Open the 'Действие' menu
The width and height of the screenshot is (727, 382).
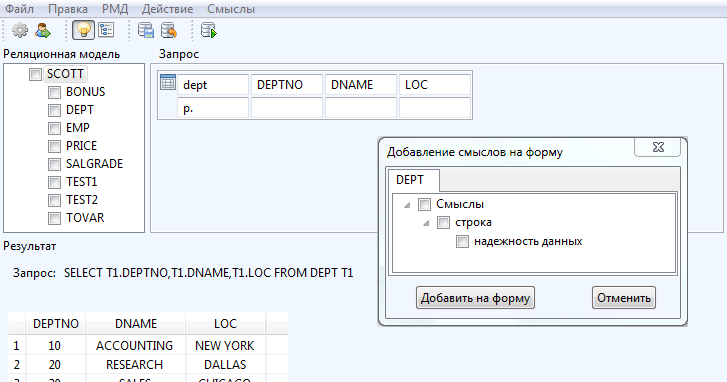coord(167,9)
